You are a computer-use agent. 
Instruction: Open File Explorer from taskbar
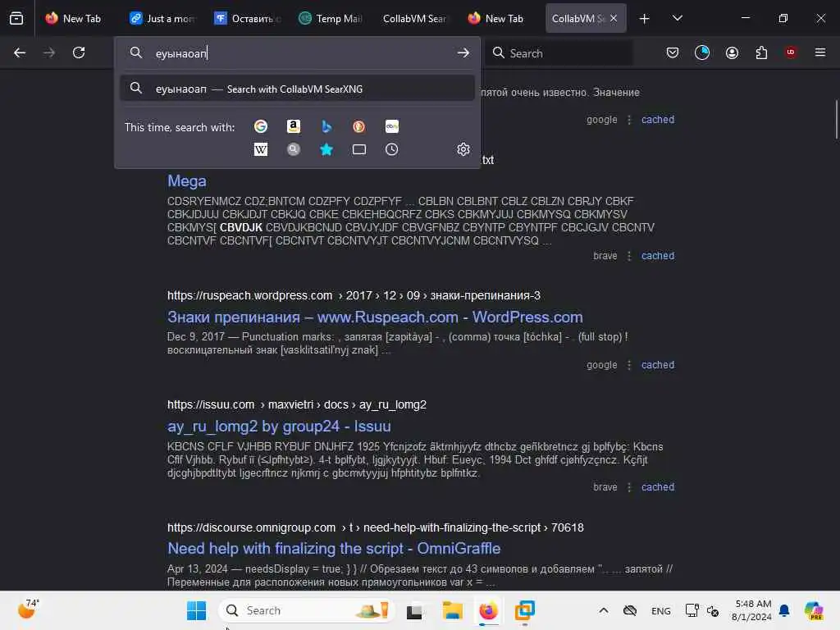click(453, 610)
